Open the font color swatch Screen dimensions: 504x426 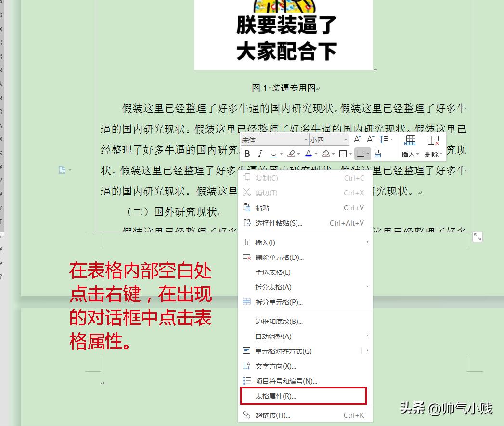[x=309, y=153]
